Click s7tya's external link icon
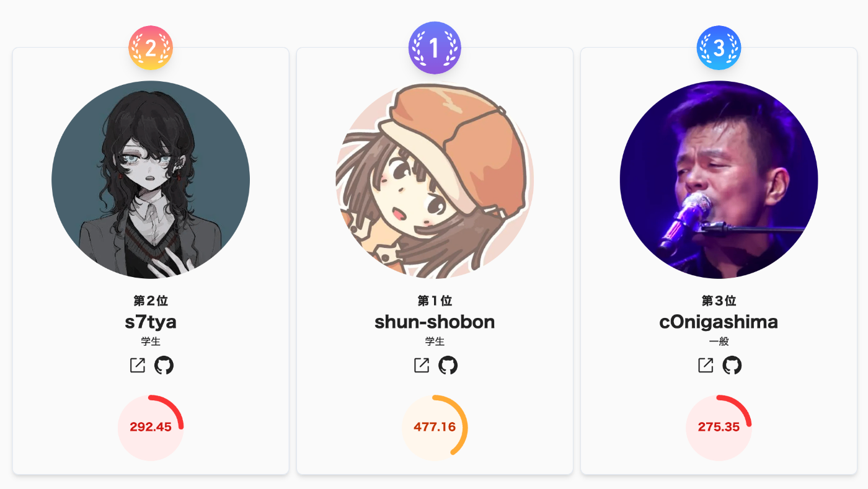The height and width of the screenshot is (489, 868). tap(138, 366)
